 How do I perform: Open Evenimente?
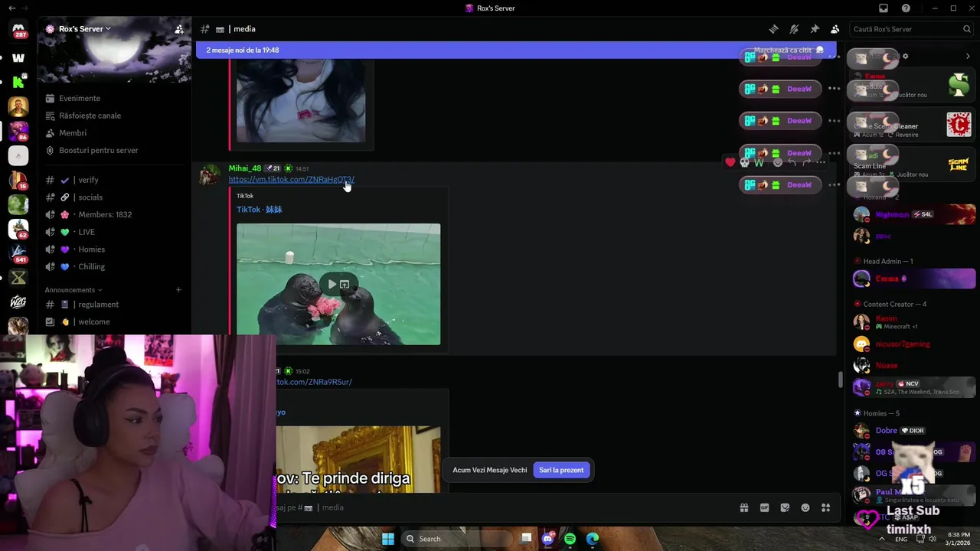tap(80, 98)
